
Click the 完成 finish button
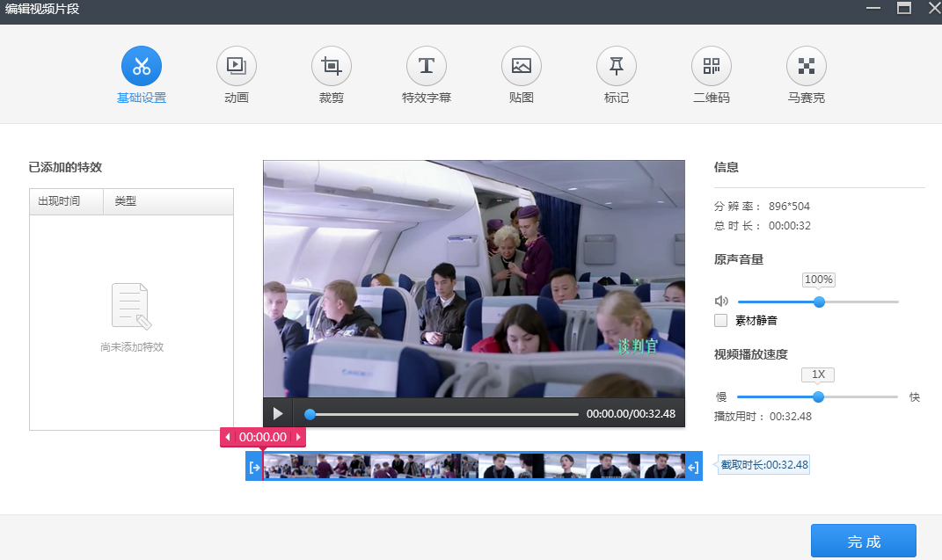864,542
